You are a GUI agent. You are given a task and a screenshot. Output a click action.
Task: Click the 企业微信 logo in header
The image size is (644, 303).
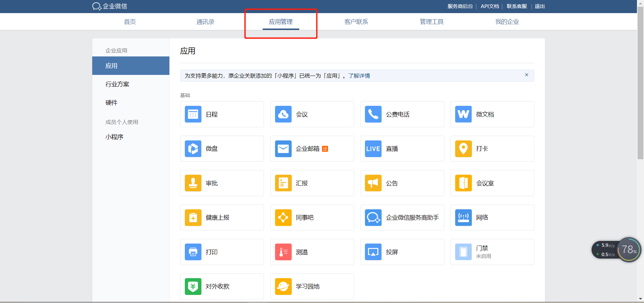point(110,6)
